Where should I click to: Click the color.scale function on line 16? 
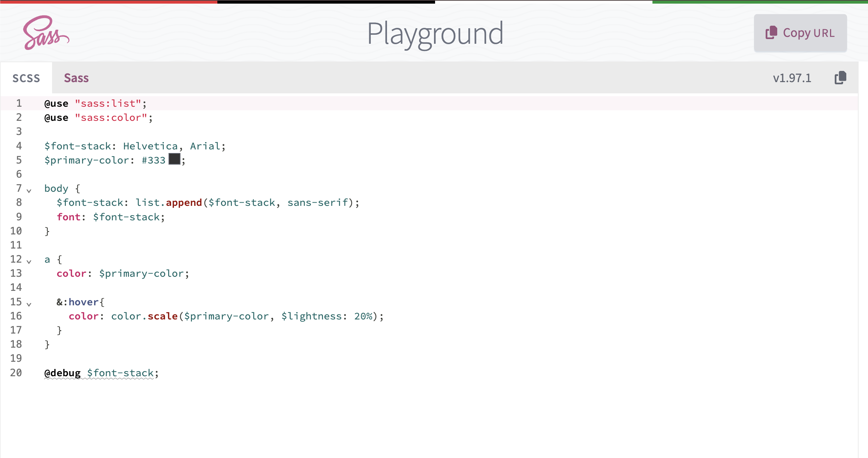(144, 316)
